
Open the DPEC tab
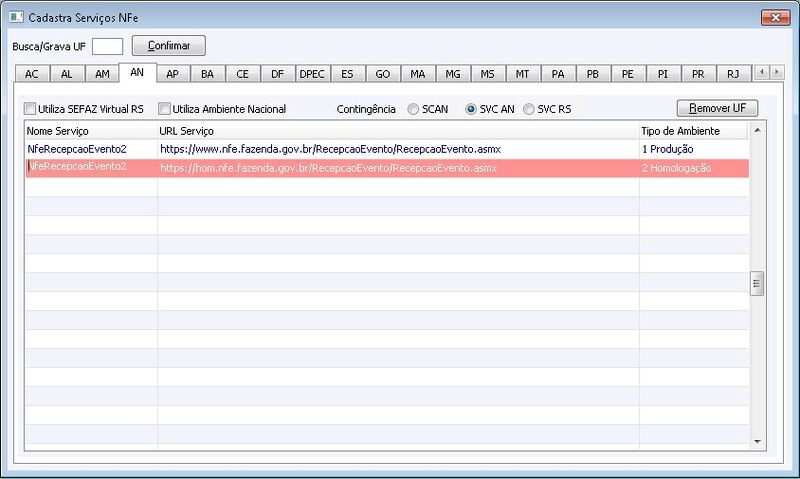pos(312,74)
